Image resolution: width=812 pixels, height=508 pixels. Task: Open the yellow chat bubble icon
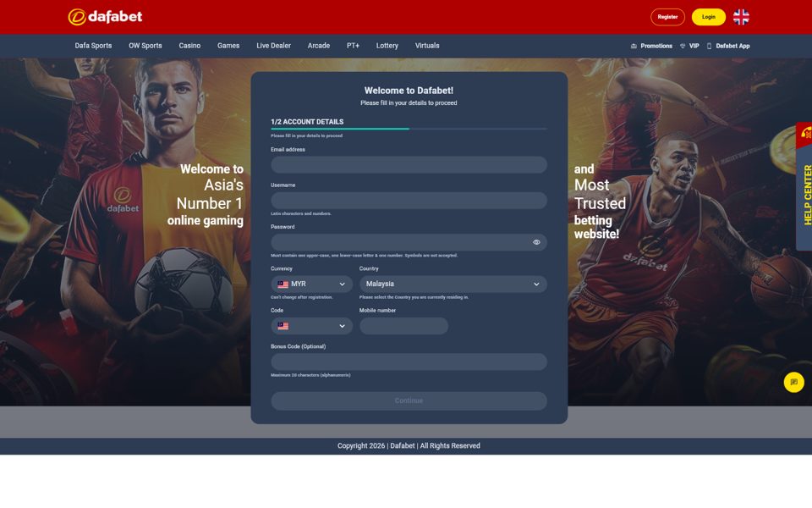[793, 382]
